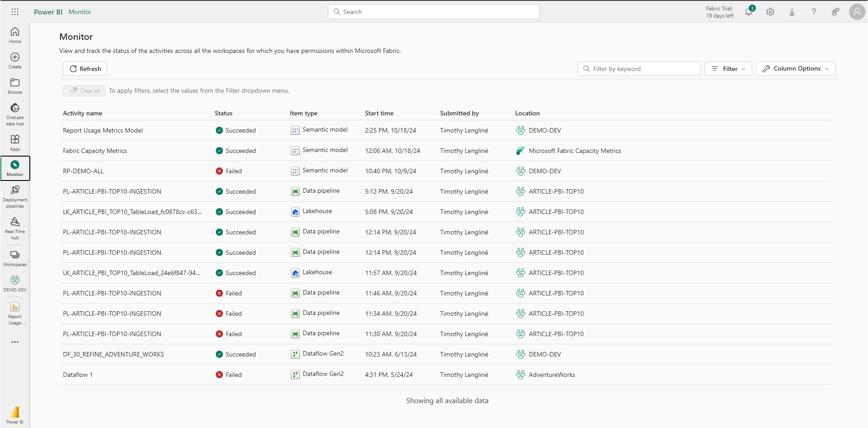The height and width of the screenshot is (428, 868).
Task: Click Semantic model type in RP-DEMO-ALL row
Action: (x=325, y=170)
